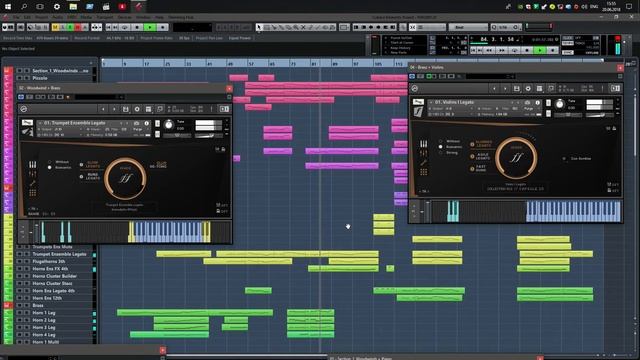Click save icon in Violins Kontakt window

point(517,89)
